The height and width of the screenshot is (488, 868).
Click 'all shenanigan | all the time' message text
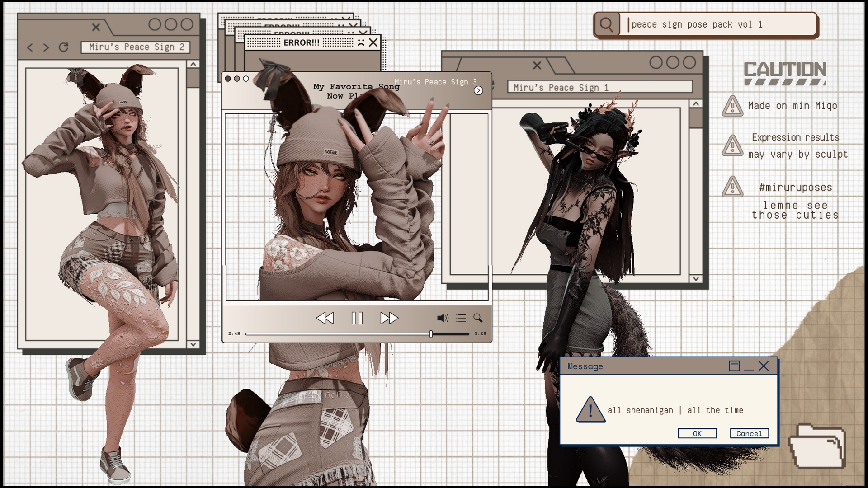pyautogui.click(x=675, y=410)
